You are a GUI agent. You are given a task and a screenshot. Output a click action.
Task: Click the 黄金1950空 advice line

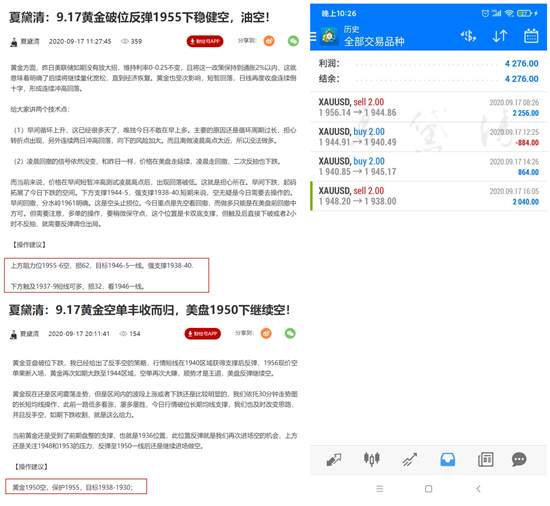[73, 487]
